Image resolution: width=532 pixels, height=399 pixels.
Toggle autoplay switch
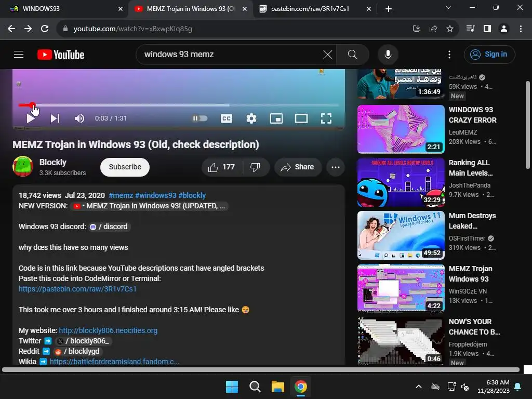click(x=200, y=118)
